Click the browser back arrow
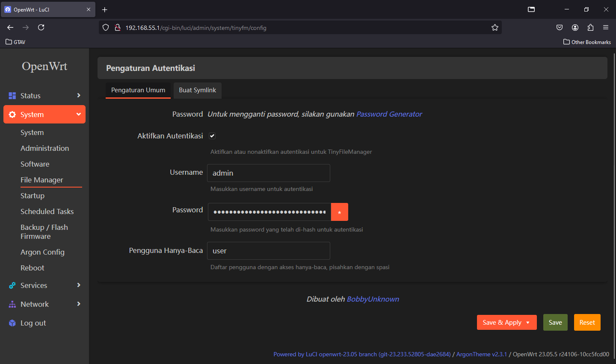This screenshot has height=364, width=616. [10, 27]
